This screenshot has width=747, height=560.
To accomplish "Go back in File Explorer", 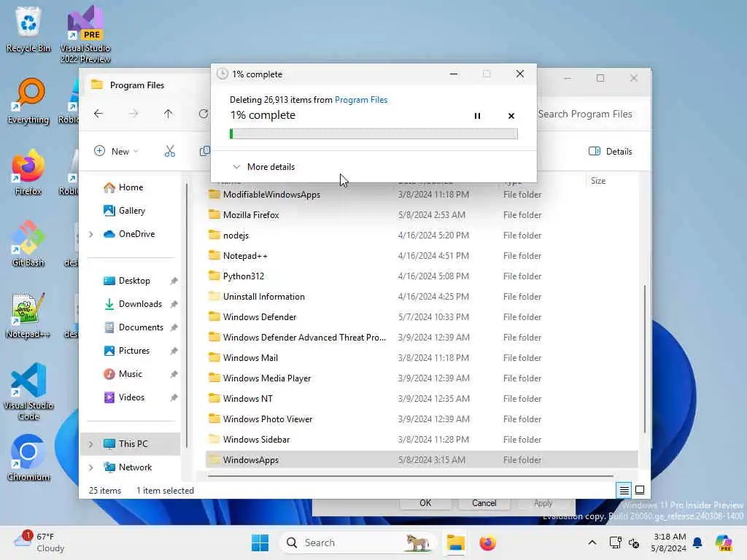I will [98, 114].
